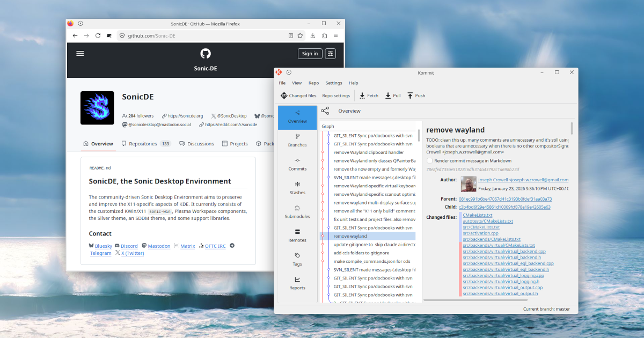Open Telegram contact link in README
The width and height of the screenshot is (644, 338).
tap(100, 253)
